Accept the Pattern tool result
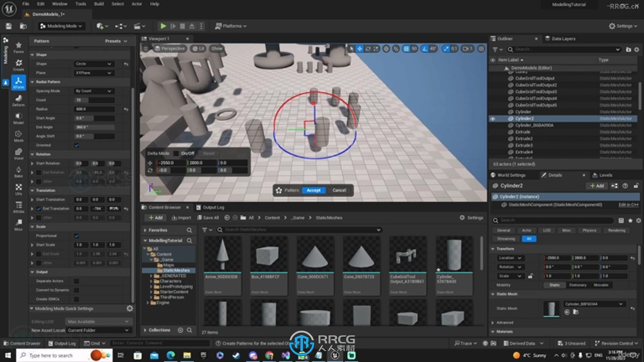The width and height of the screenshot is (644, 362). (314, 190)
